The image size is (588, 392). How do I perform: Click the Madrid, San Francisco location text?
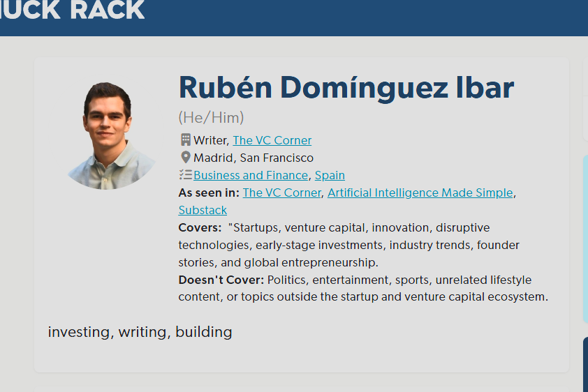(253, 158)
